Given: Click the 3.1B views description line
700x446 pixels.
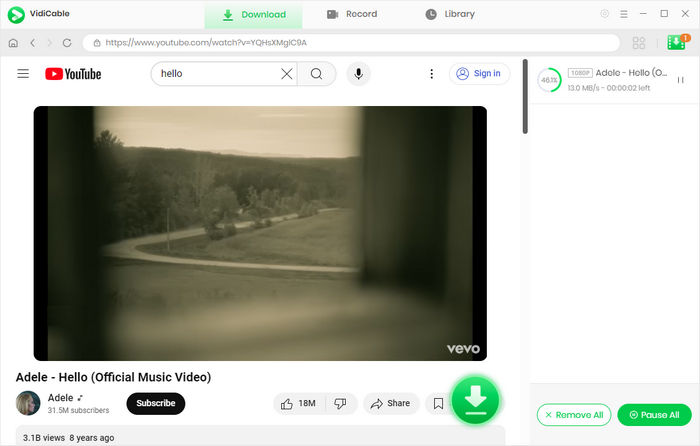Looking at the screenshot, I should (69, 438).
